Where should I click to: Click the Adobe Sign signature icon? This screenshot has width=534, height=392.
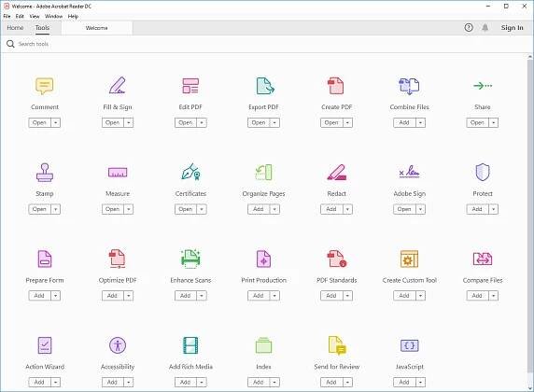point(409,172)
